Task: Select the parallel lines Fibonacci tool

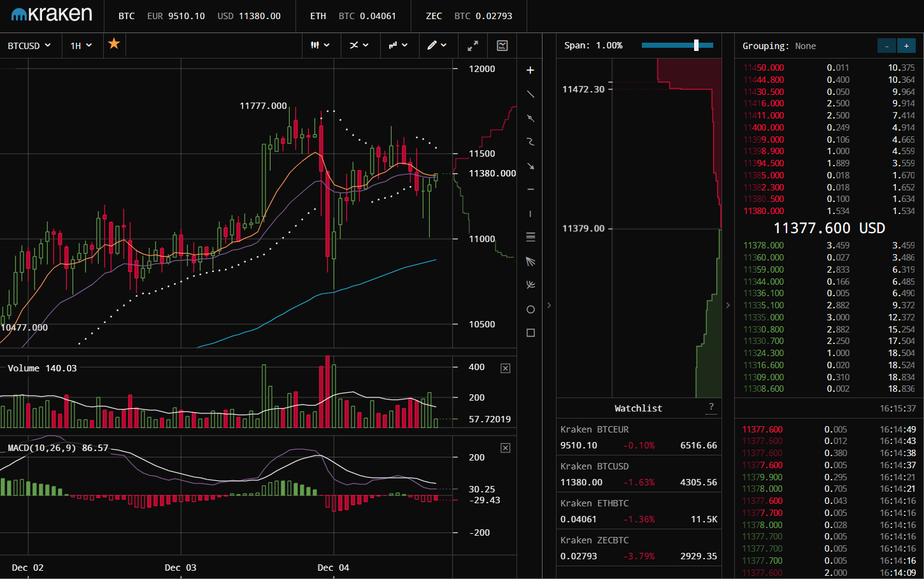Action: (530, 237)
